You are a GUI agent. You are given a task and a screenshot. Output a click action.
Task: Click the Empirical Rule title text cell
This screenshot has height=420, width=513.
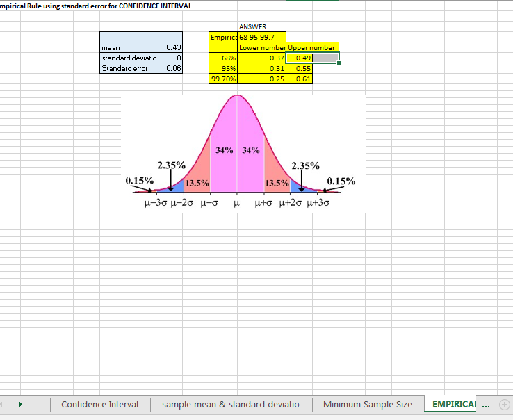pyautogui.click(x=96, y=6)
